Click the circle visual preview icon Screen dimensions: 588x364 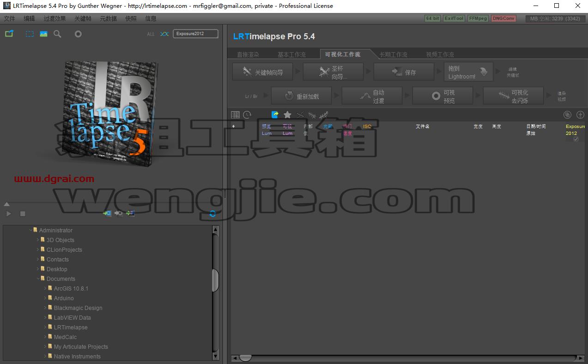click(x=78, y=34)
